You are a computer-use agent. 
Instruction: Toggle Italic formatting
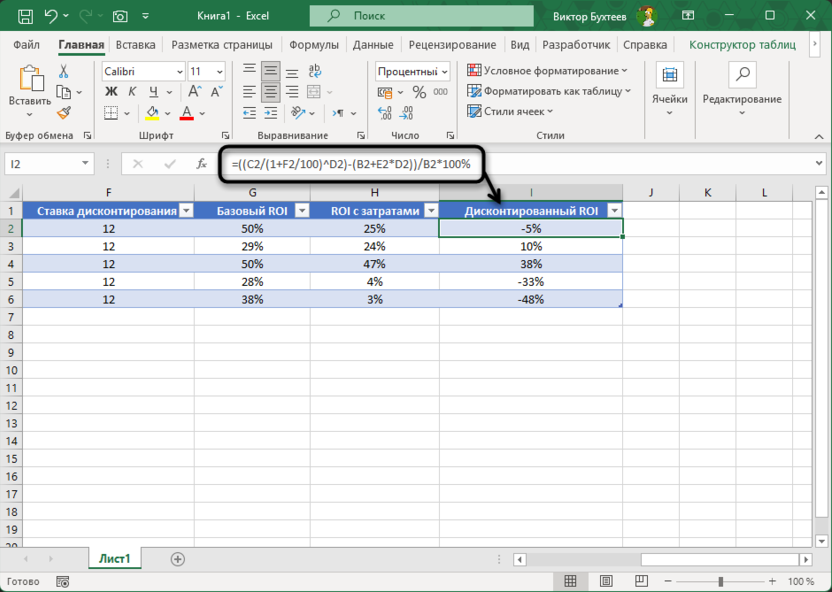click(133, 93)
